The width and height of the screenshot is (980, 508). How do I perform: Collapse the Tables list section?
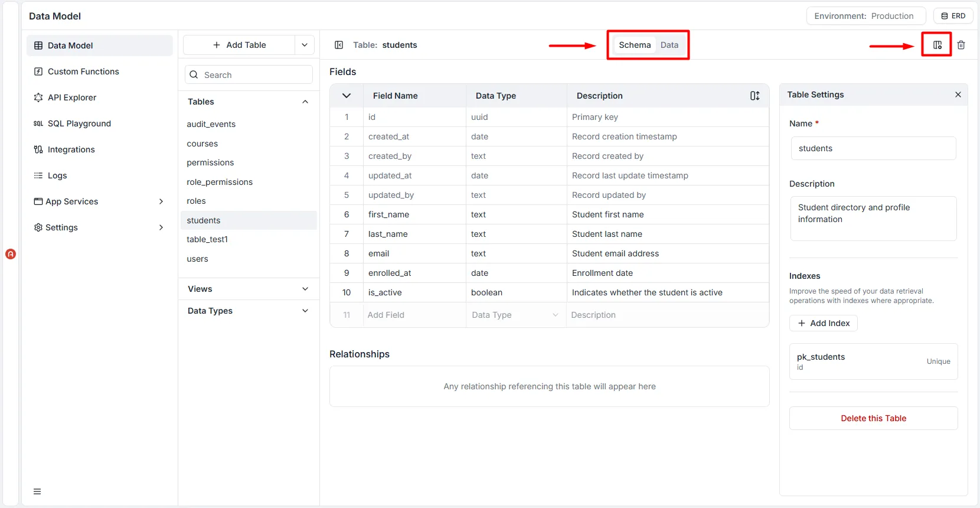tap(305, 102)
